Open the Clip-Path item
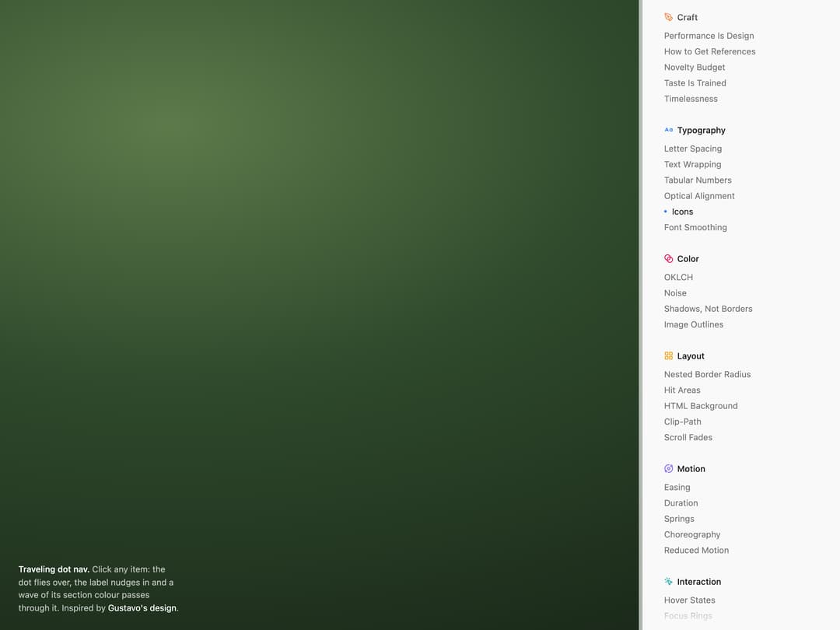 pyautogui.click(x=683, y=422)
